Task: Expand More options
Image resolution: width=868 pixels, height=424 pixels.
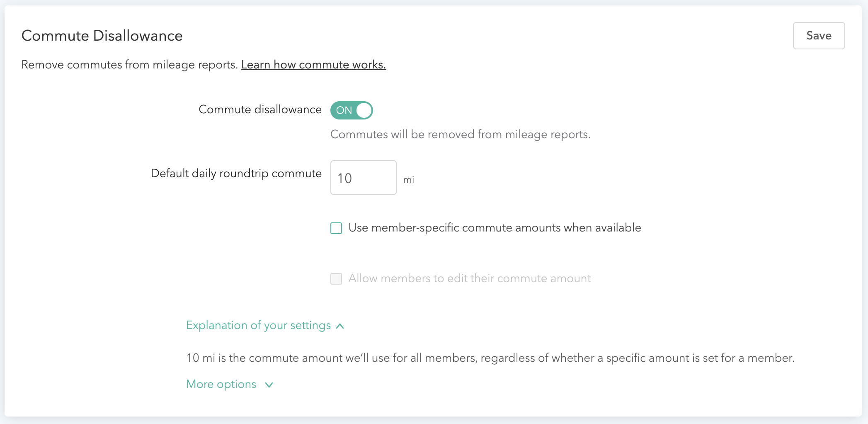Action: (221, 384)
